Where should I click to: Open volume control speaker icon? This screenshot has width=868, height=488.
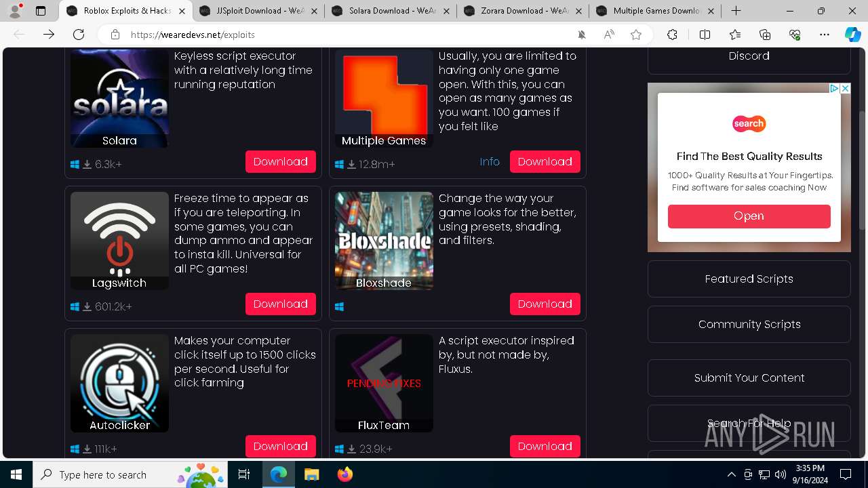781,474
